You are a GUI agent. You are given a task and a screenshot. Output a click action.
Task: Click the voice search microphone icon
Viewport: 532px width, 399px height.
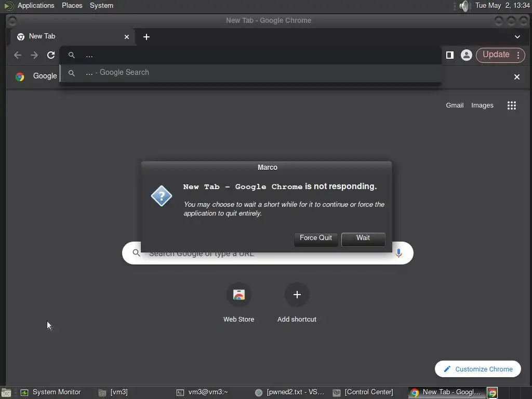(398, 253)
